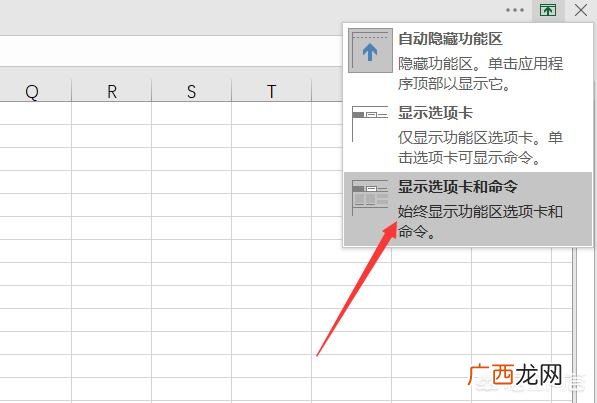This screenshot has width=597, height=403.
Task: Choose 显示选项卡 menu option
Action: (x=468, y=134)
